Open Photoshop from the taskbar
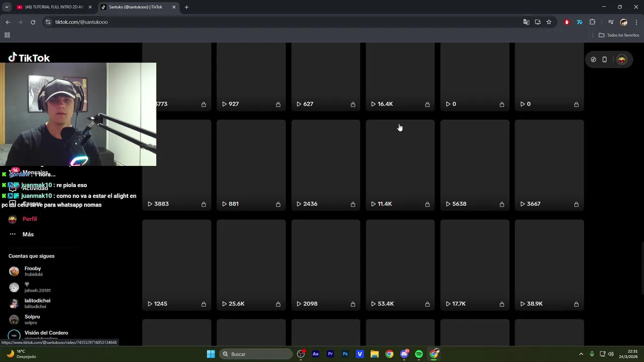Image resolution: width=644 pixels, height=362 pixels. click(345, 354)
